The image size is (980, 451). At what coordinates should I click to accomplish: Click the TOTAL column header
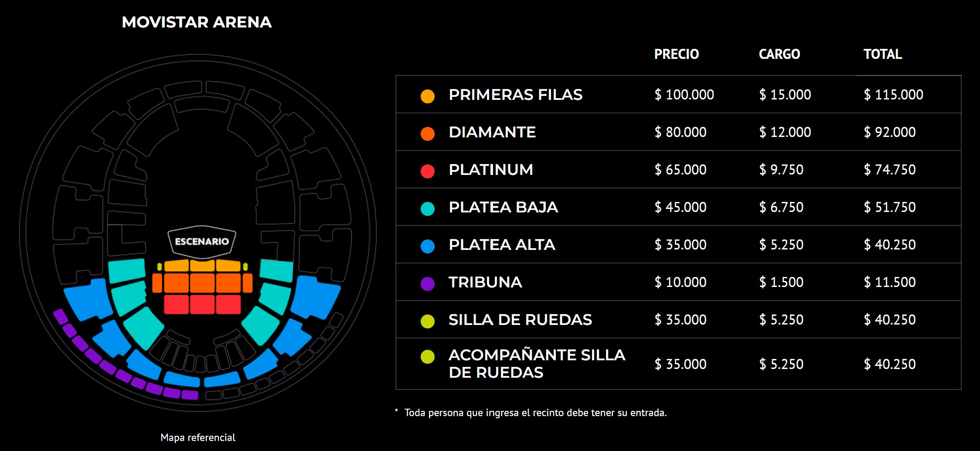pos(882,54)
